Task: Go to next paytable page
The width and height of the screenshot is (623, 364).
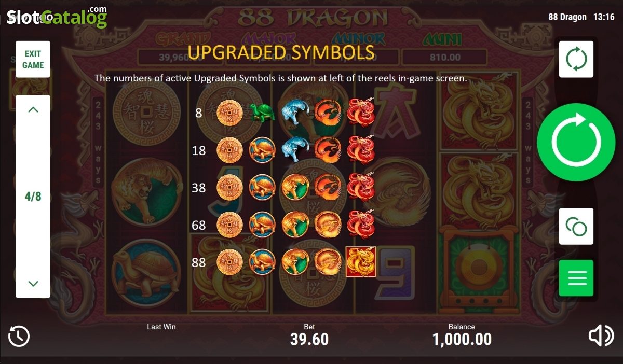Action: click(x=33, y=284)
